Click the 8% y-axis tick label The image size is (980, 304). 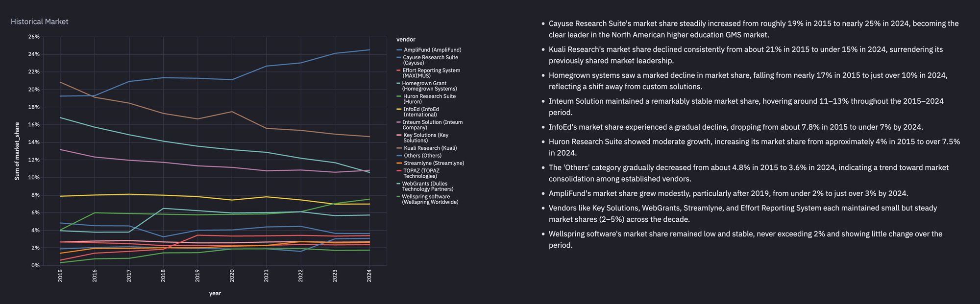click(35, 195)
